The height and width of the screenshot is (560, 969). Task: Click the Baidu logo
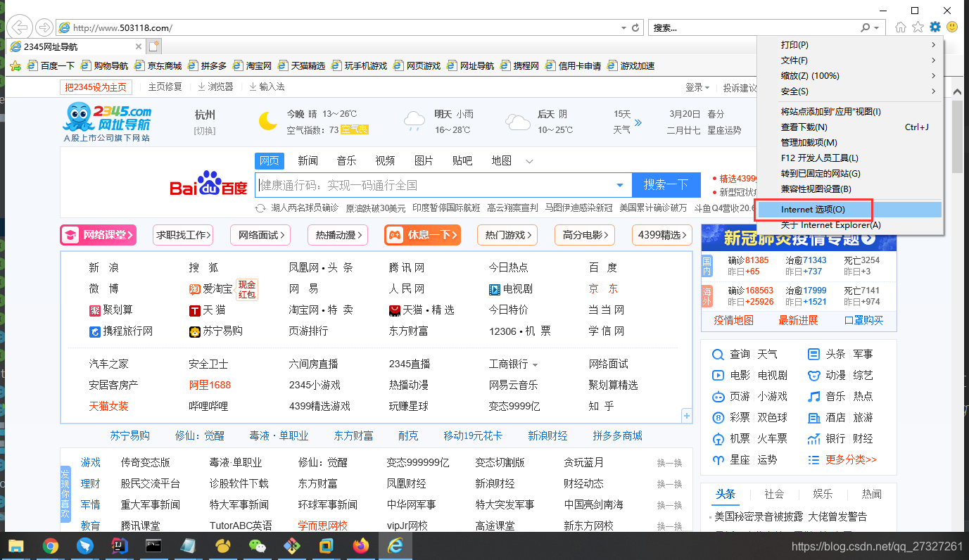[x=208, y=184]
